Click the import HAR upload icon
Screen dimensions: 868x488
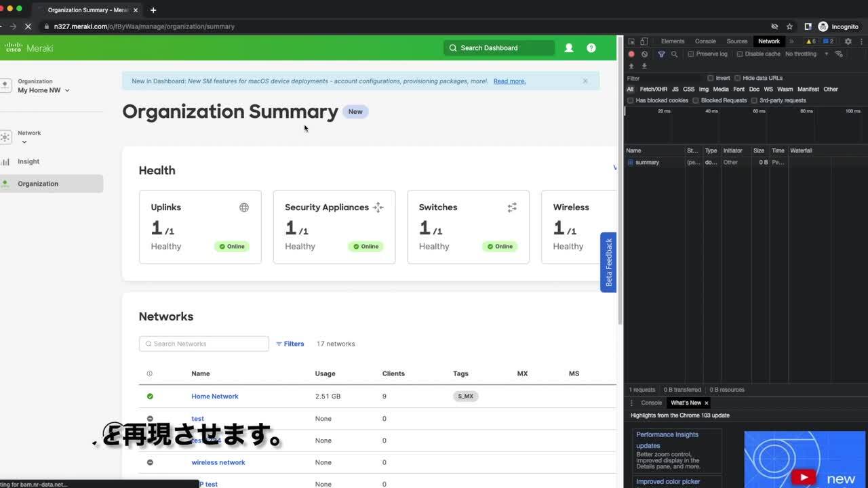point(631,66)
